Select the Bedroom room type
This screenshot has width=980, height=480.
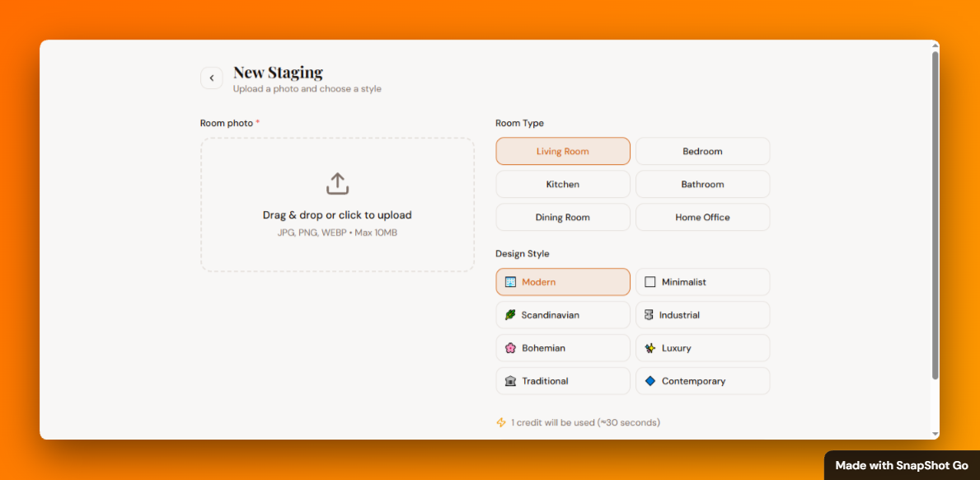coord(702,151)
